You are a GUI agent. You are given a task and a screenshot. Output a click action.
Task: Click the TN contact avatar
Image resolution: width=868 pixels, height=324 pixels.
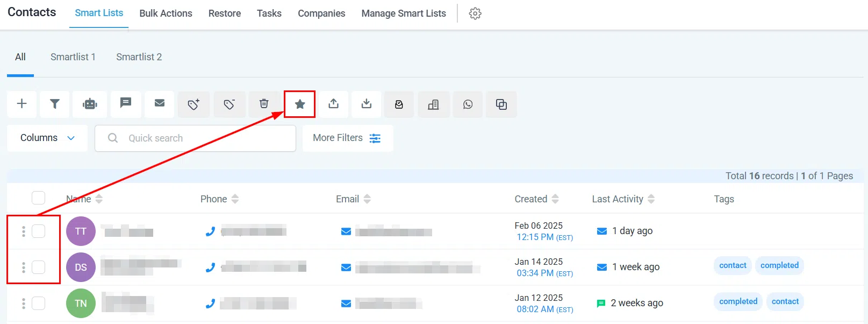click(81, 304)
